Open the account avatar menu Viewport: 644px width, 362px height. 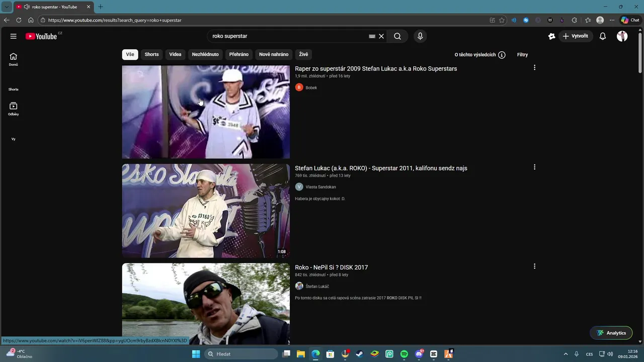point(622,36)
